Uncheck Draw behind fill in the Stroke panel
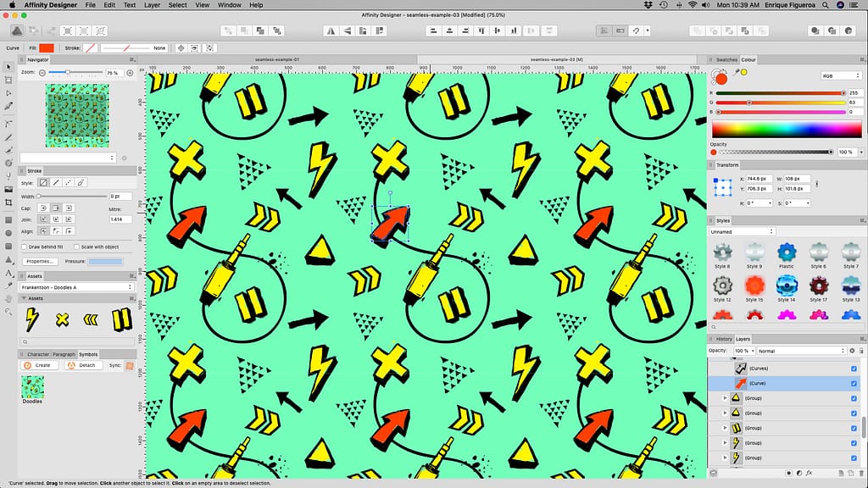The width and height of the screenshot is (868, 488). tap(25, 247)
